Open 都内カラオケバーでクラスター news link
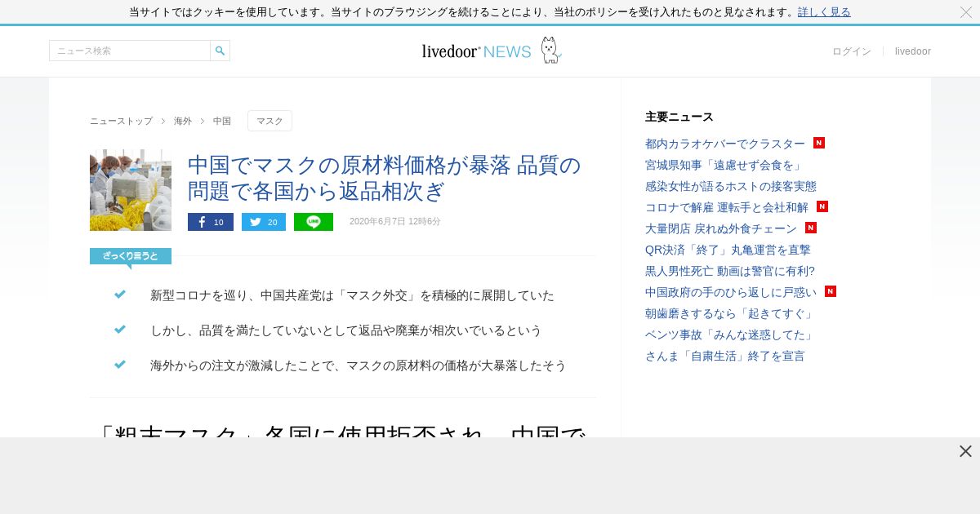The width and height of the screenshot is (980, 514). [x=725, y=144]
